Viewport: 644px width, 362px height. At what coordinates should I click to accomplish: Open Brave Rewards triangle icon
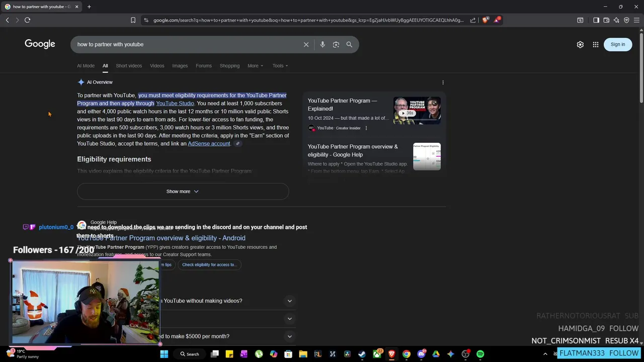tap(497, 20)
